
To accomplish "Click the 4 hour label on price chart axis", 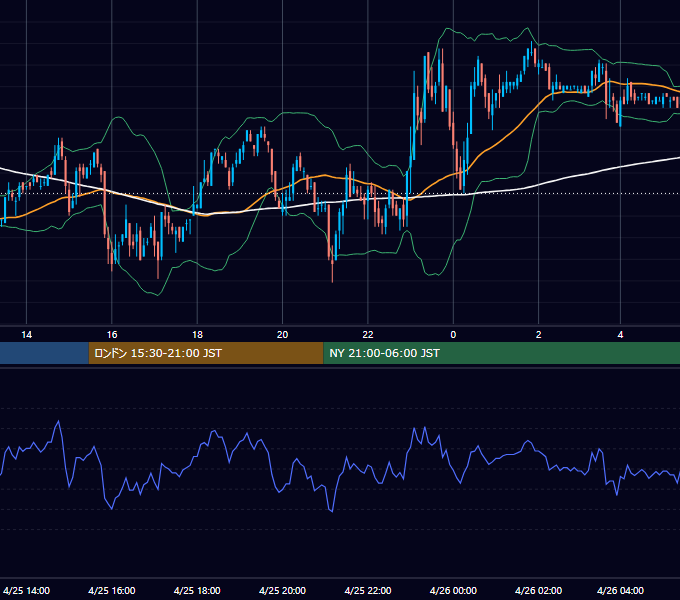I will click(620, 335).
